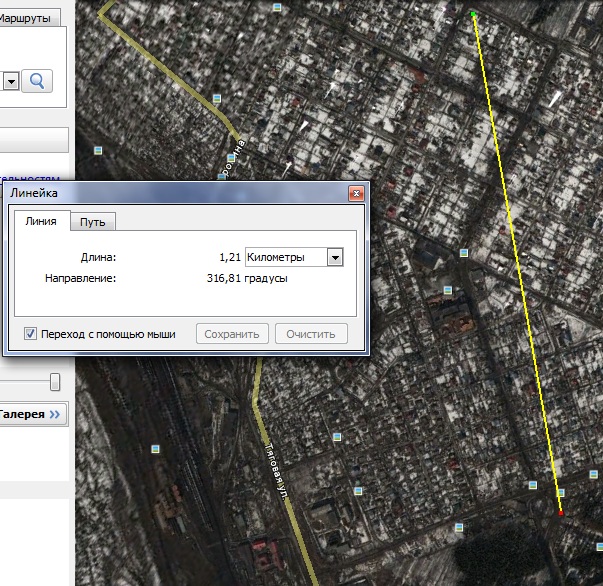
Task: Click the red ruler end point
Action: [561, 513]
